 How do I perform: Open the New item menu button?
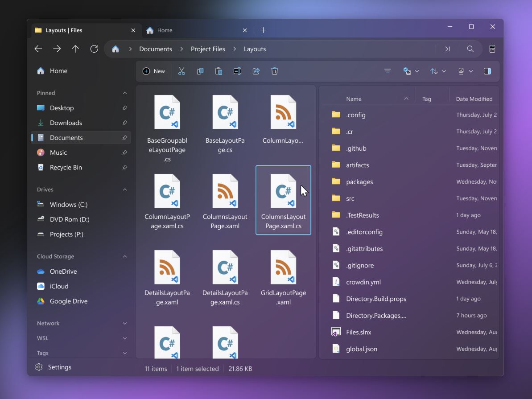coord(153,71)
